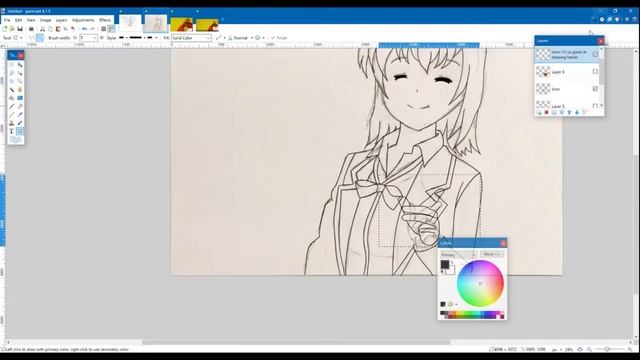
Task: Open the Adjustments menu
Action: tap(83, 20)
